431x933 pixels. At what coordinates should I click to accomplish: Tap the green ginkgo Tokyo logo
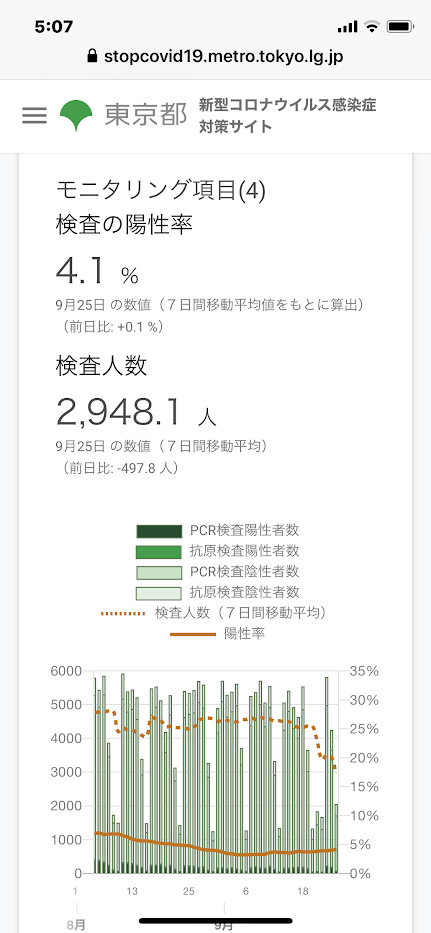[76, 115]
